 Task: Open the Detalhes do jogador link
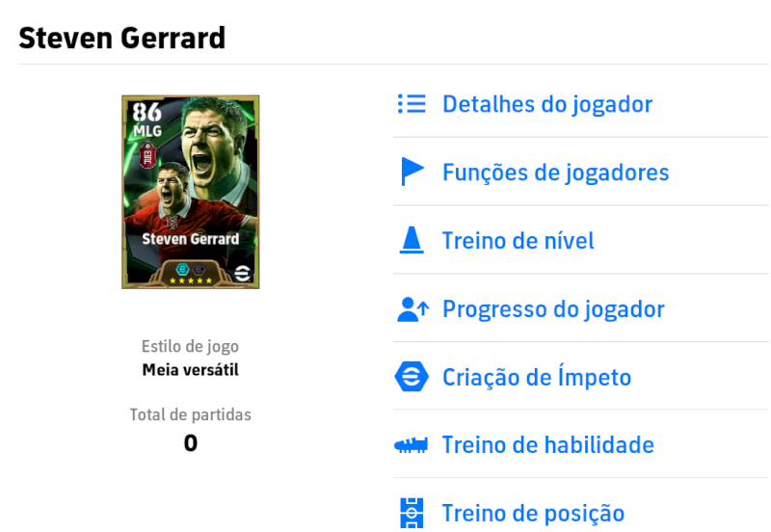coord(547,104)
